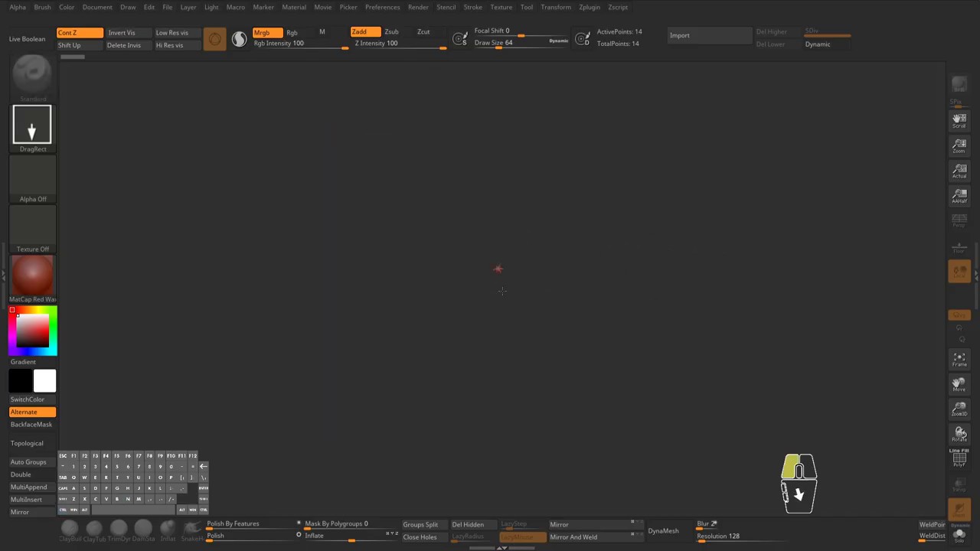Adjust the Rgb Intensity slider
Viewport: 980px width, 551px height.
(301, 44)
